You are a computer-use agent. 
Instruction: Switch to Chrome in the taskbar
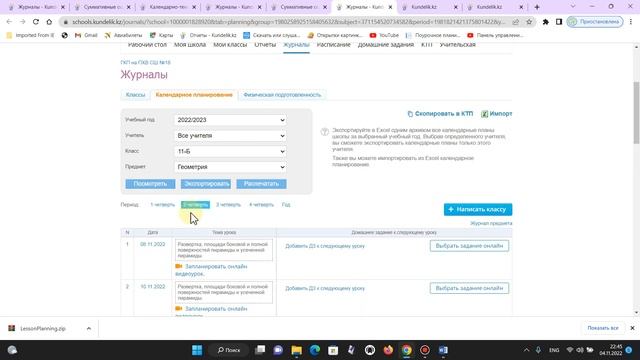407,350
